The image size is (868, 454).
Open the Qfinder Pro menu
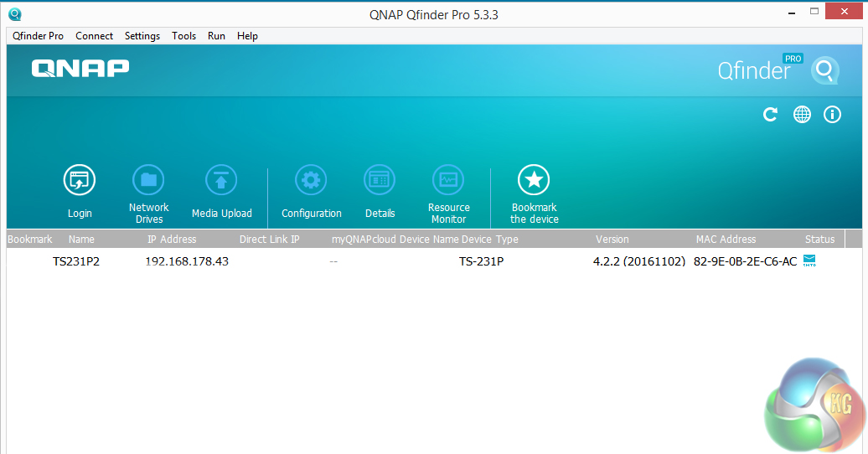coord(39,36)
